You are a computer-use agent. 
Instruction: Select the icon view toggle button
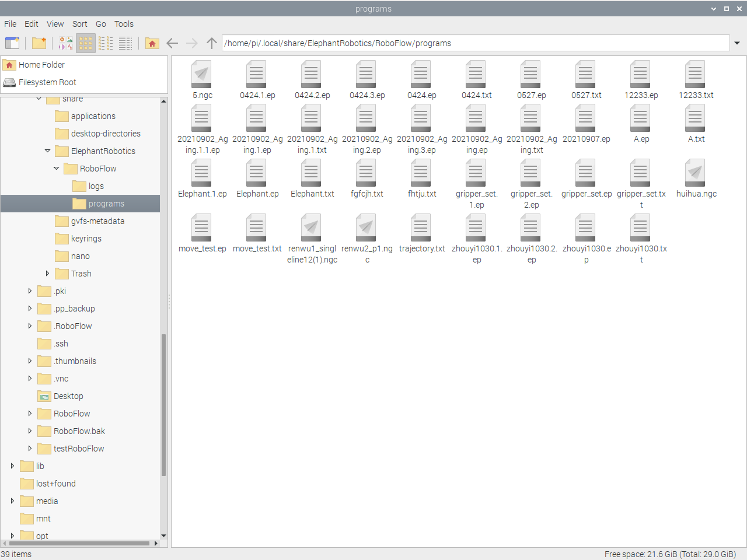86,43
